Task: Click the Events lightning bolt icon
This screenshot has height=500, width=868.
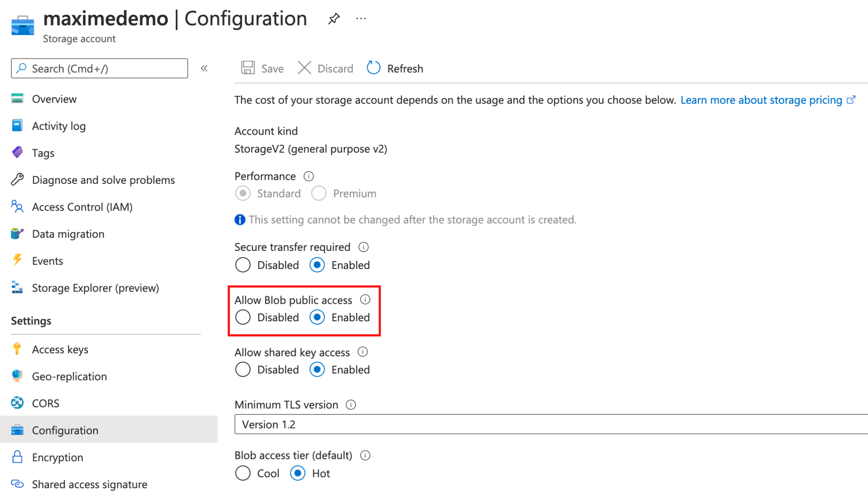Action: tap(17, 261)
